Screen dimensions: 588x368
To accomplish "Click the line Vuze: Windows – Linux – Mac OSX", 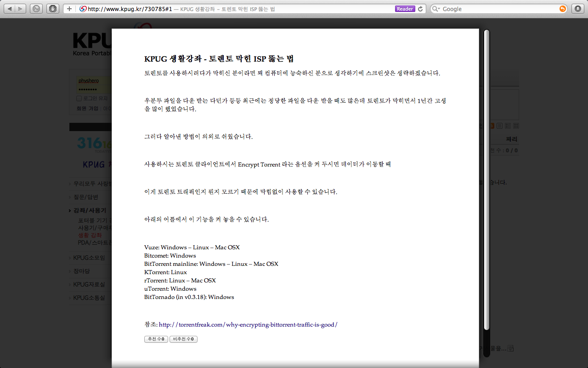I will pyautogui.click(x=192, y=247).
